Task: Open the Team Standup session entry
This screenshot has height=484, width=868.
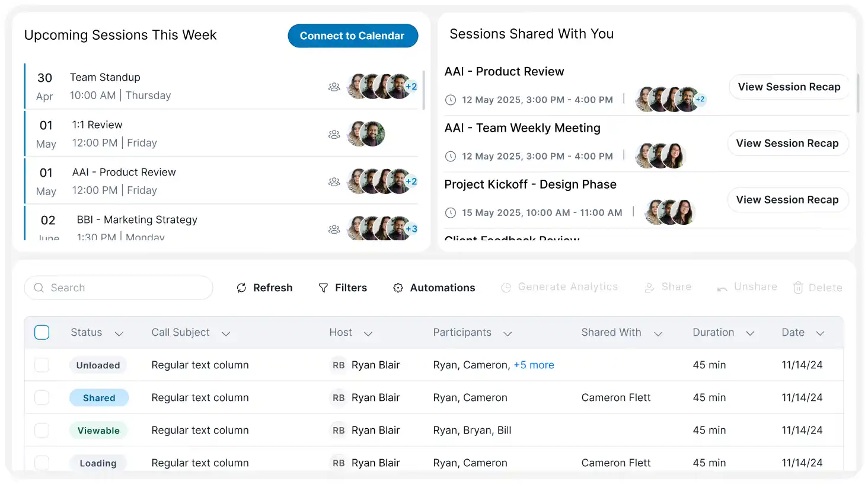Action: (x=105, y=78)
